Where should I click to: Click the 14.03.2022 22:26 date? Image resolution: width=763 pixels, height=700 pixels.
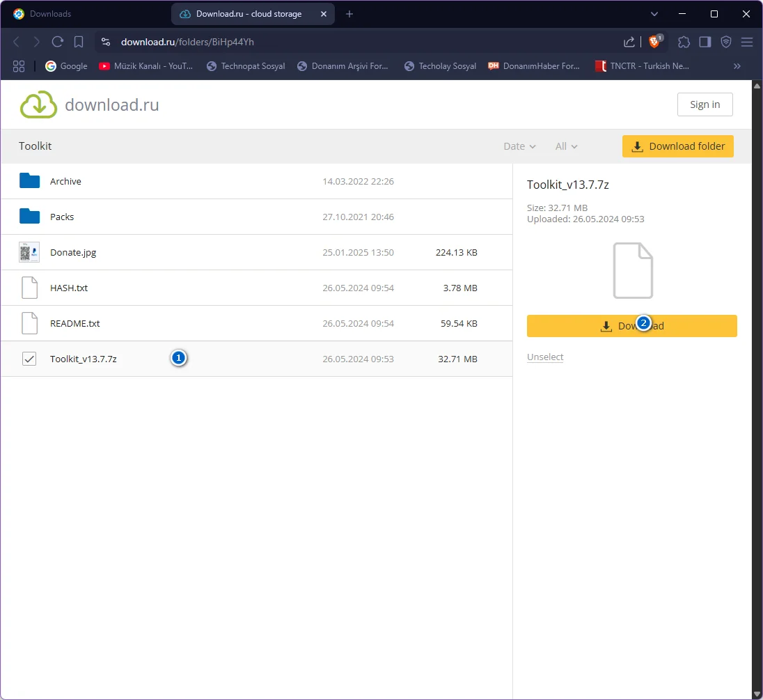358,181
